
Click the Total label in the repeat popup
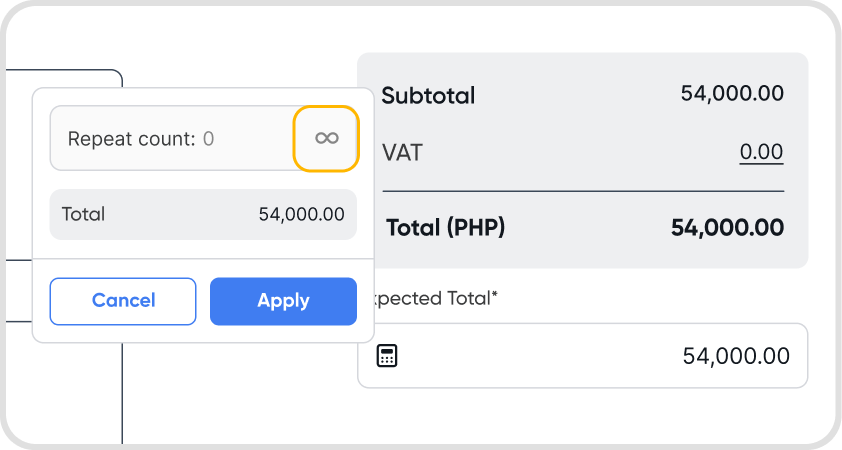(83, 214)
